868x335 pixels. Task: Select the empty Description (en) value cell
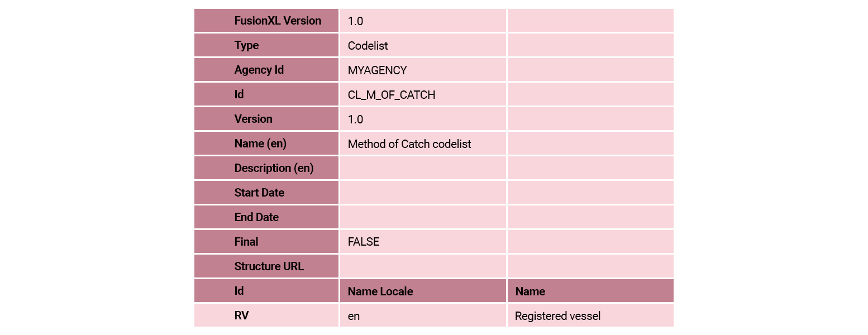point(422,168)
